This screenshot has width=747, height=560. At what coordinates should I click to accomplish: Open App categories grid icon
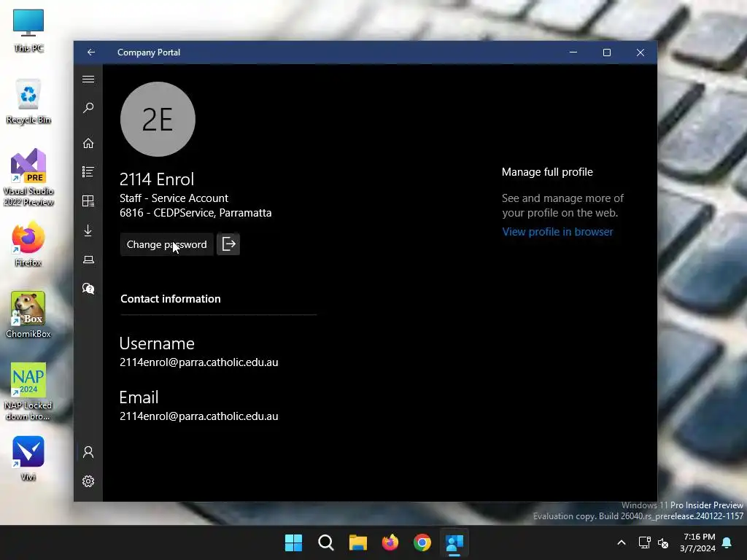point(88,201)
